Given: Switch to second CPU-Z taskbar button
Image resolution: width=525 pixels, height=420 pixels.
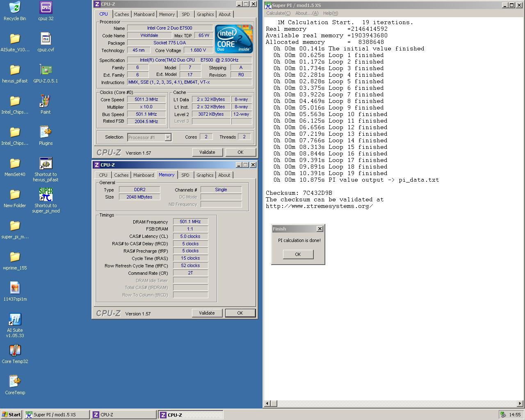Looking at the screenshot, I should [x=191, y=415].
